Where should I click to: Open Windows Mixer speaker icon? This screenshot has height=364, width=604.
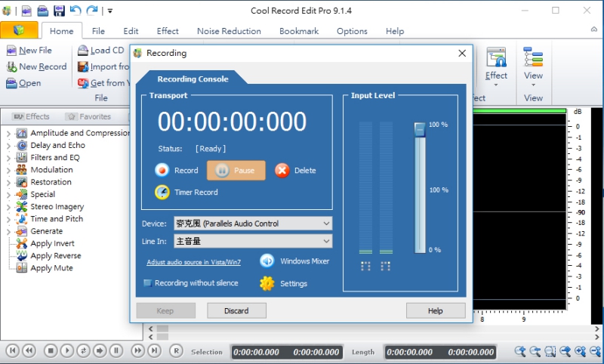pyautogui.click(x=267, y=261)
